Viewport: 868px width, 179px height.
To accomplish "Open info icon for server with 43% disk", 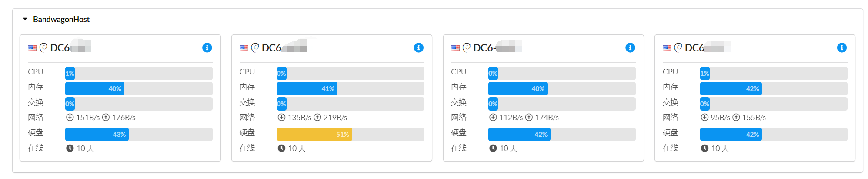I will coord(207,47).
